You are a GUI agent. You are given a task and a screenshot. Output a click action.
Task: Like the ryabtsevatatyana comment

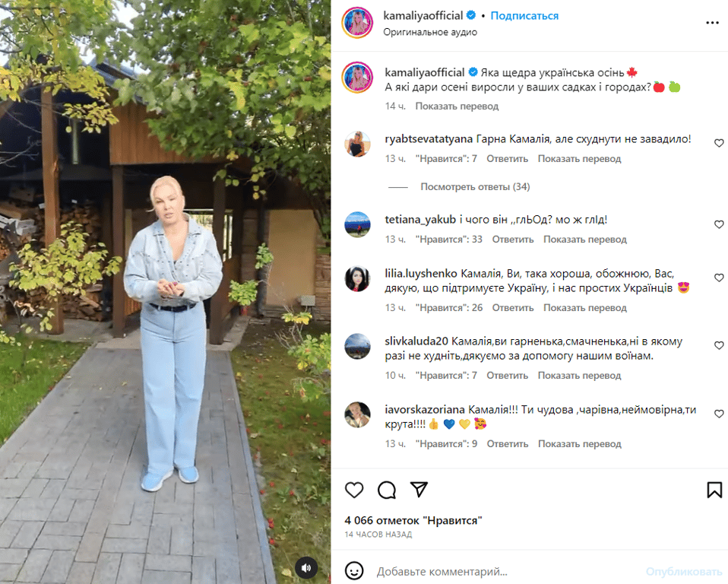point(719,143)
